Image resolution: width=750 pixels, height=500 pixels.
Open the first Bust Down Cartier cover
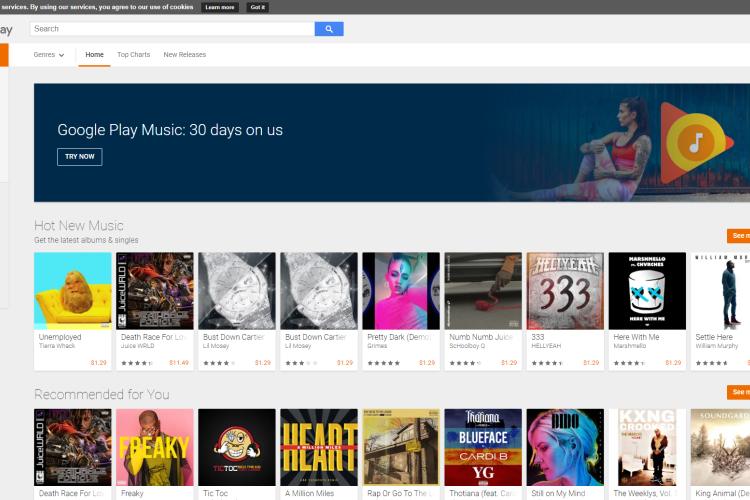tap(237, 291)
